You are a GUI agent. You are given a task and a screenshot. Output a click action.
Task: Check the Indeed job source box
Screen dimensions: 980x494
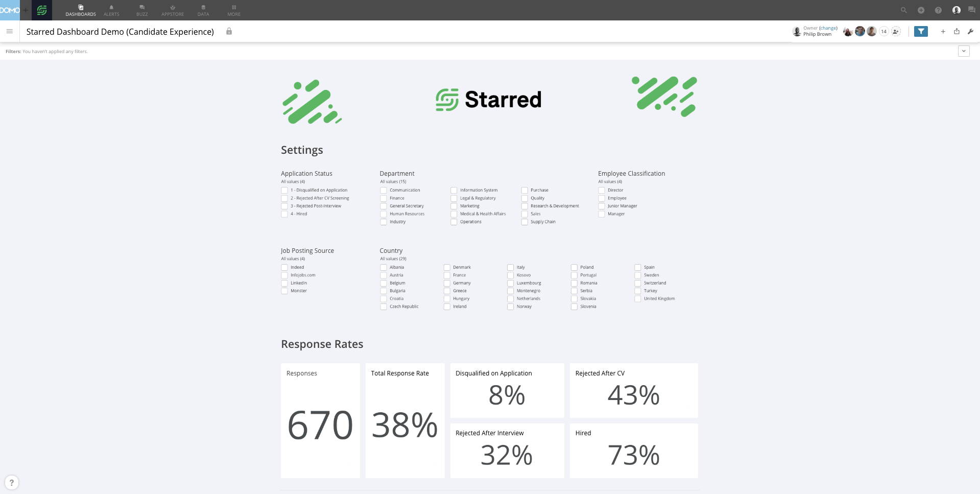(284, 268)
